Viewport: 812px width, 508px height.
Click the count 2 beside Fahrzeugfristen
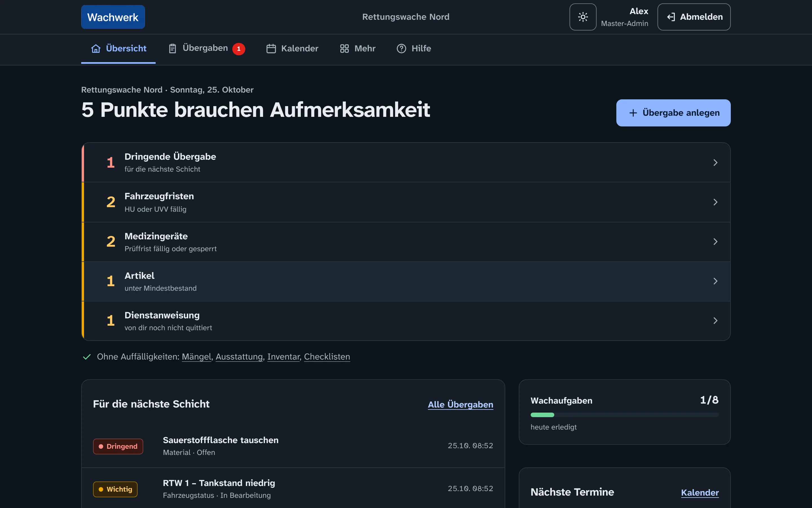(111, 202)
